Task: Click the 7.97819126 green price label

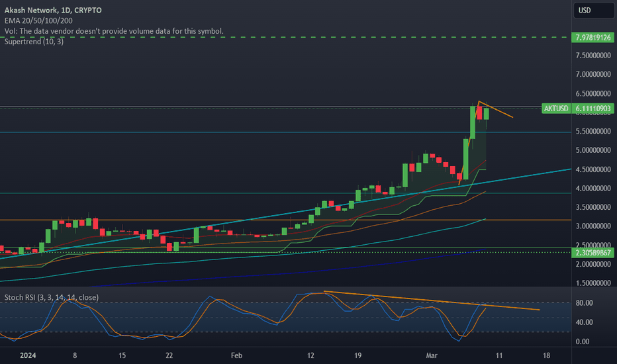Action: pyautogui.click(x=593, y=37)
